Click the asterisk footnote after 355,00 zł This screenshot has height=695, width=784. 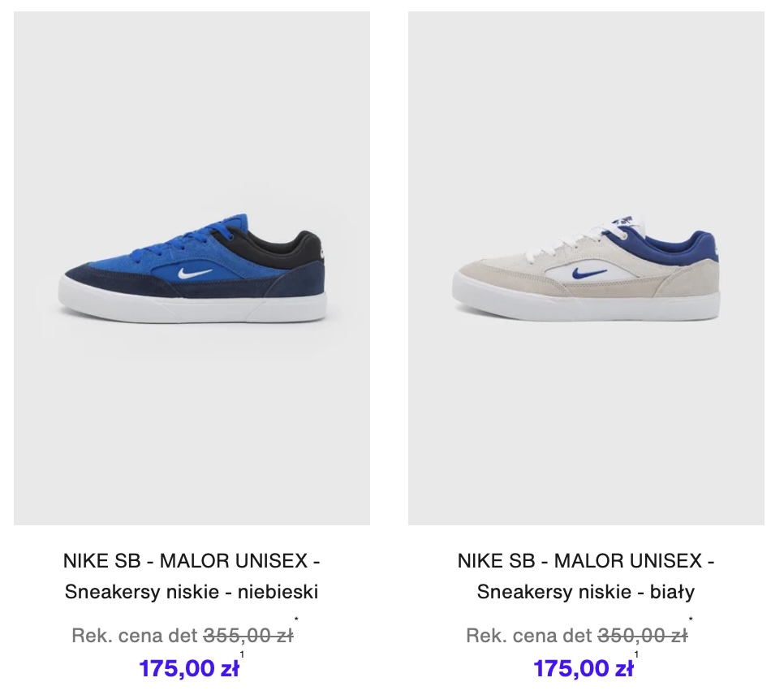(296, 620)
